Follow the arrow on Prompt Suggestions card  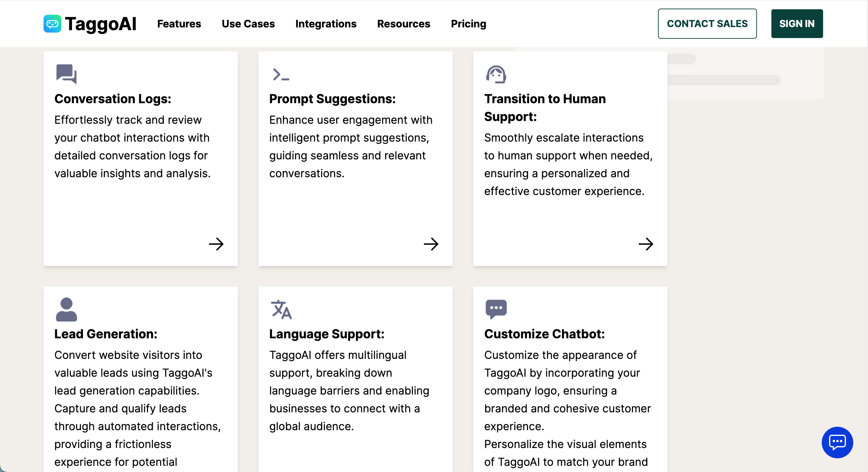[x=431, y=244]
